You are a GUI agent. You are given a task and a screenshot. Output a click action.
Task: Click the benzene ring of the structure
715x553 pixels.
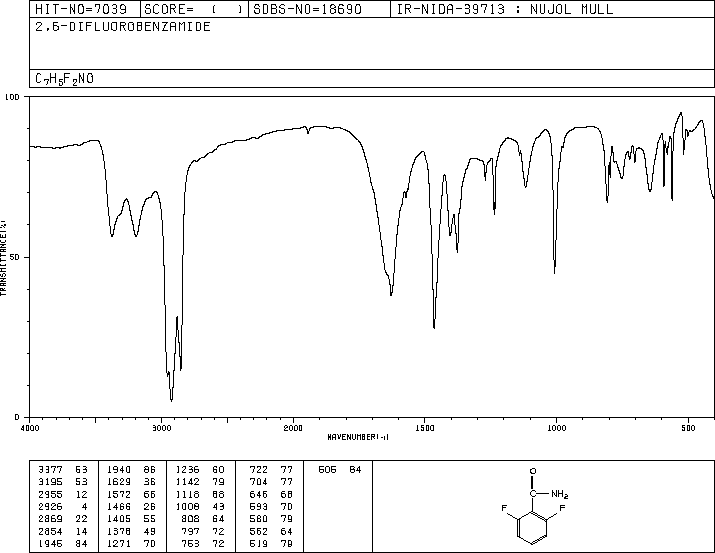533,528
